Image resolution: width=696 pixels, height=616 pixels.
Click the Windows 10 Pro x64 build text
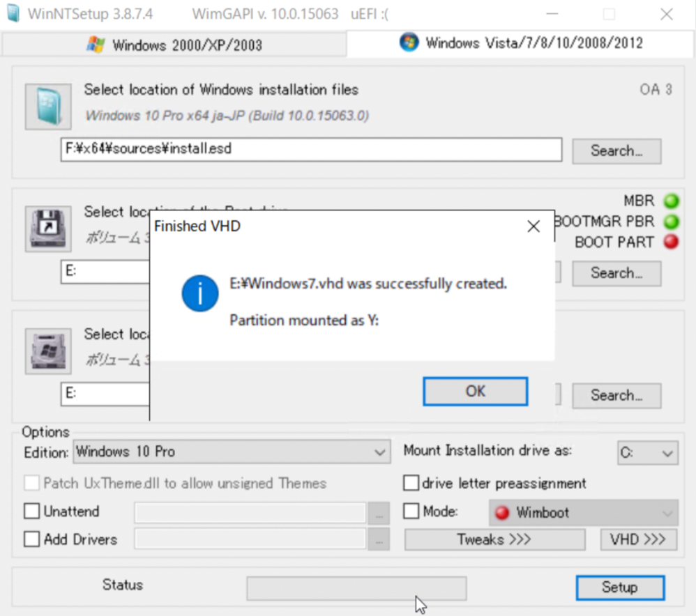[x=227, y=116]
